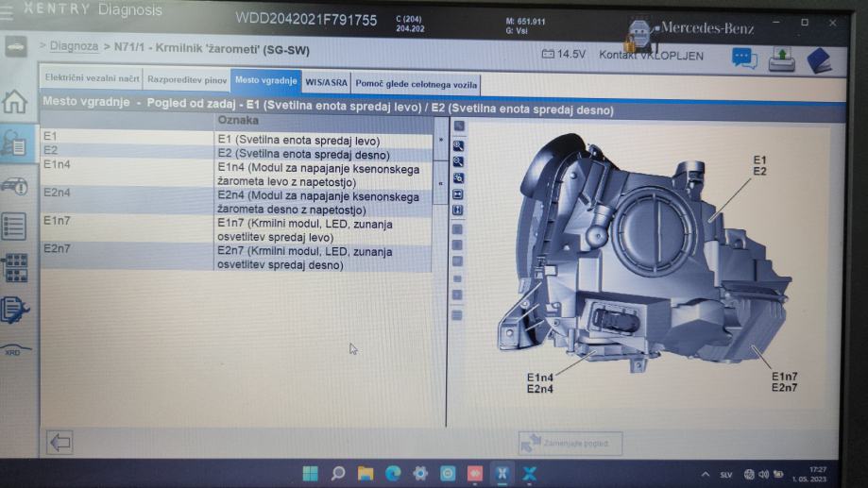Viewport: 868px width, 488px height.
Task: Open the list view sidebar icon
Action: pos(14,227)
